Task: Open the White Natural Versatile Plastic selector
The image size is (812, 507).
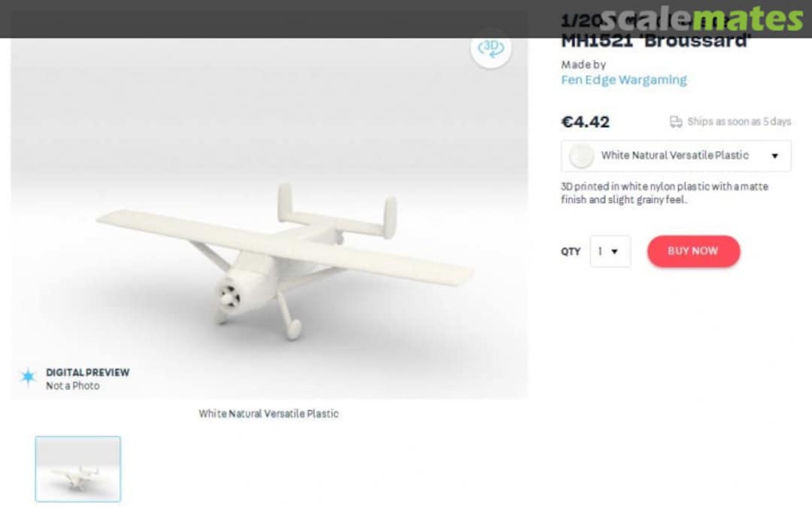Action: (676, 156)
